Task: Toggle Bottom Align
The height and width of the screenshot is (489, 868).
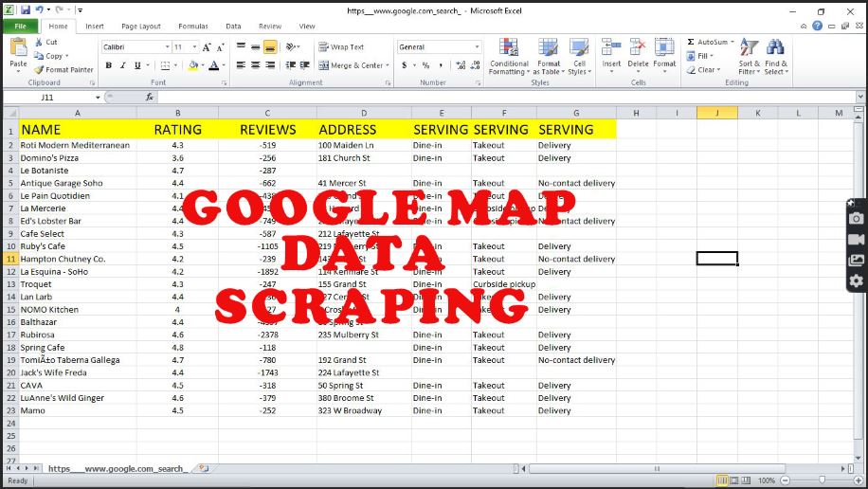Action: pos(270,47)
